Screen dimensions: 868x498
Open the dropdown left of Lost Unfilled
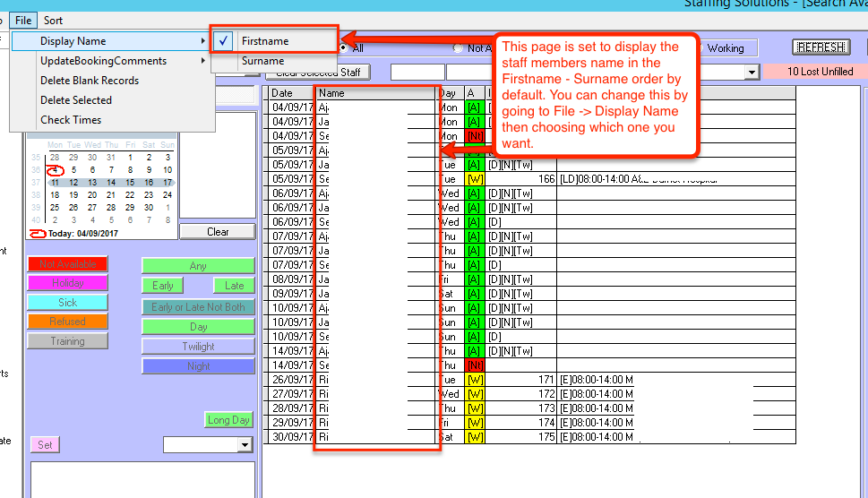click(x=752, y=72)
